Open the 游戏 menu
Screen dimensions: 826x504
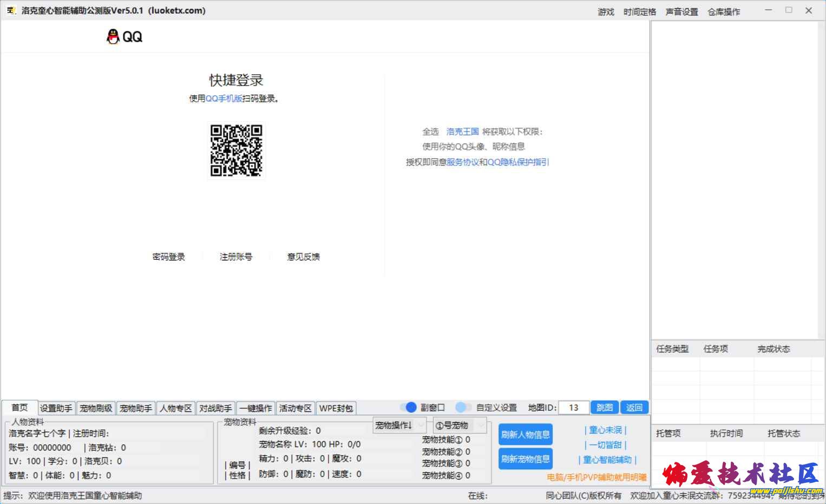coord(606,11)
